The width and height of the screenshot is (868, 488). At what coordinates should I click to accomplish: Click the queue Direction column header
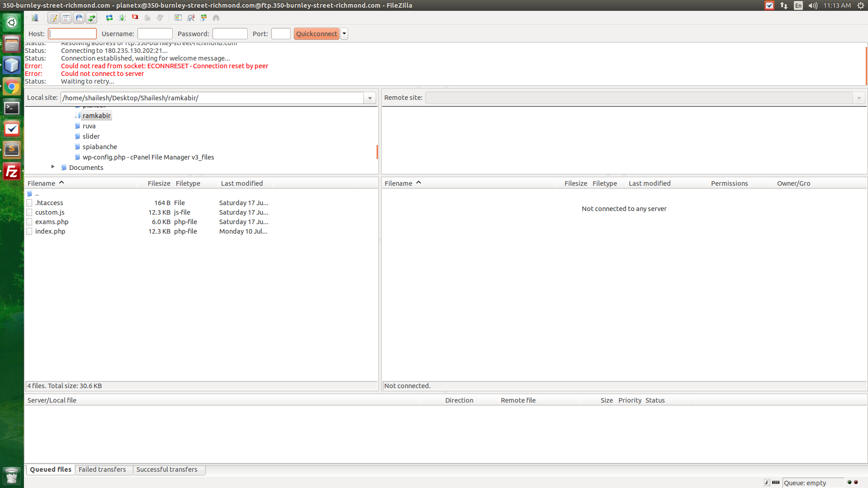click(459, 400)
